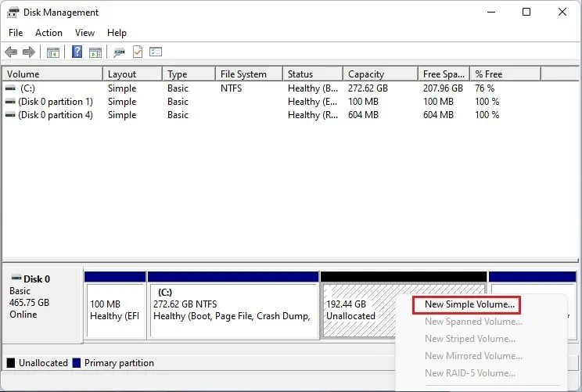582x392 pixels.
Task: Click the Disk Management title bar icon
Action: (x=13, y=13)
